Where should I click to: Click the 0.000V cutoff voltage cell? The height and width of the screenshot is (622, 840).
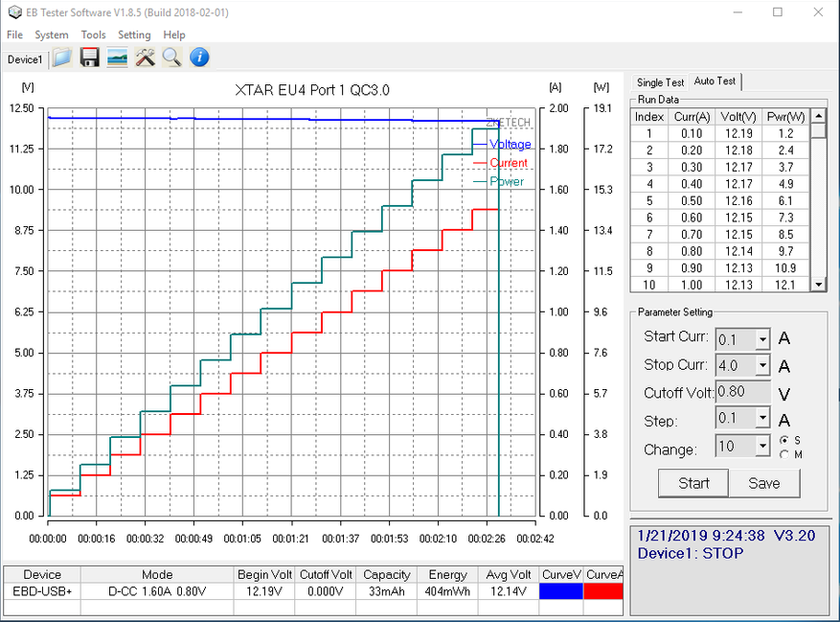(326, 591)
